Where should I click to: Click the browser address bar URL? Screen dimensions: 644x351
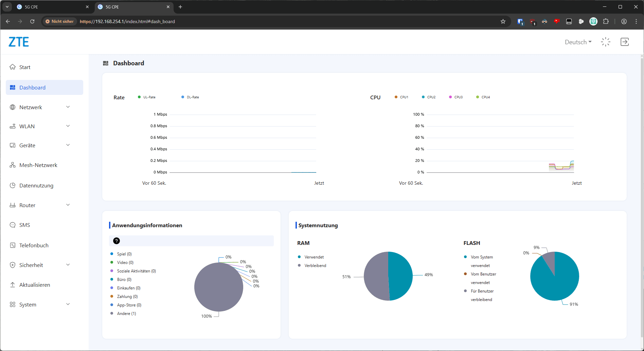click(x=127, y=21)
